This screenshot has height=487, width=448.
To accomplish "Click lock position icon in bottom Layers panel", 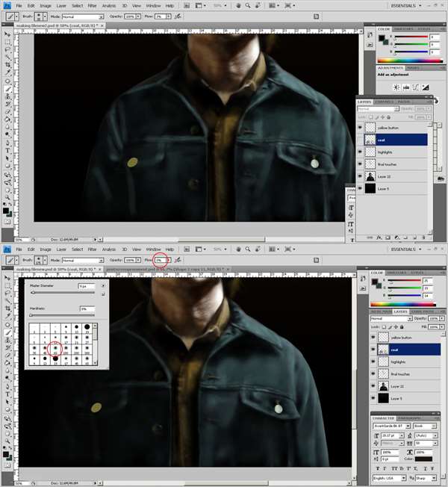I will (396, 327).
